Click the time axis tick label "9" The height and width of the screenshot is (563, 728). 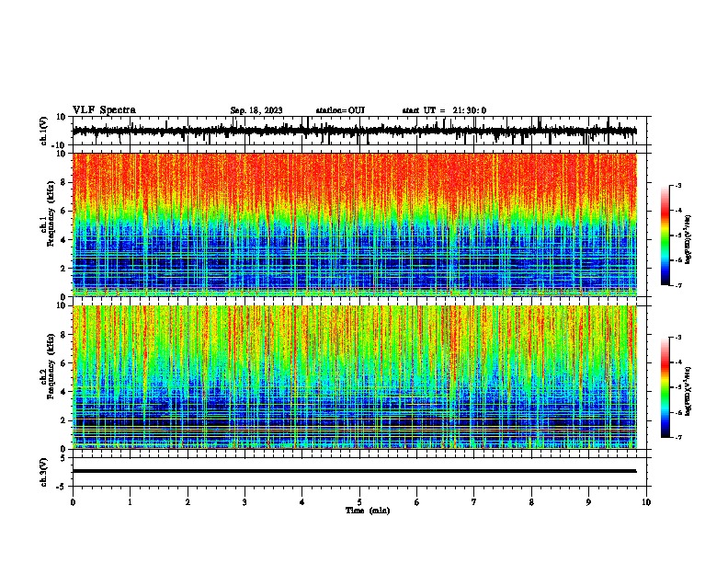(x=588, y=501)
